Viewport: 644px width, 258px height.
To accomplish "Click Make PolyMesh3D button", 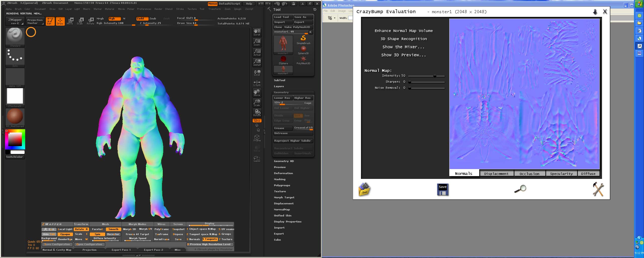I will 298,27.
